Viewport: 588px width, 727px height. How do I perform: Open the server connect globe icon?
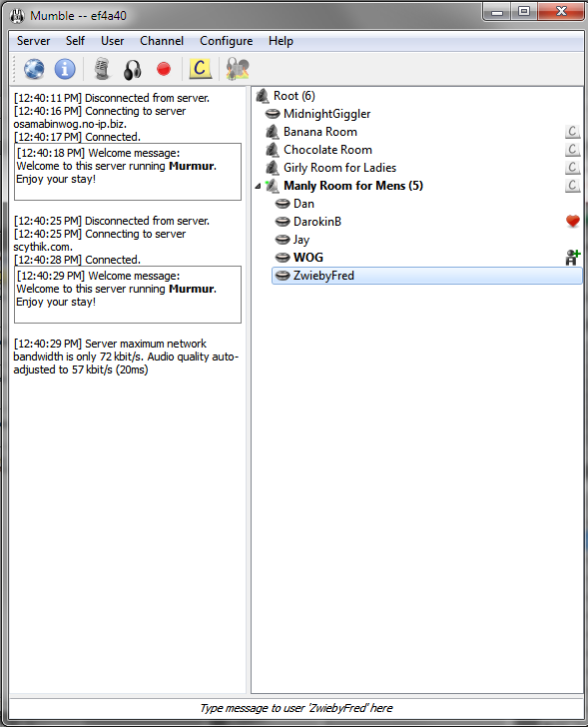(34, 69)
